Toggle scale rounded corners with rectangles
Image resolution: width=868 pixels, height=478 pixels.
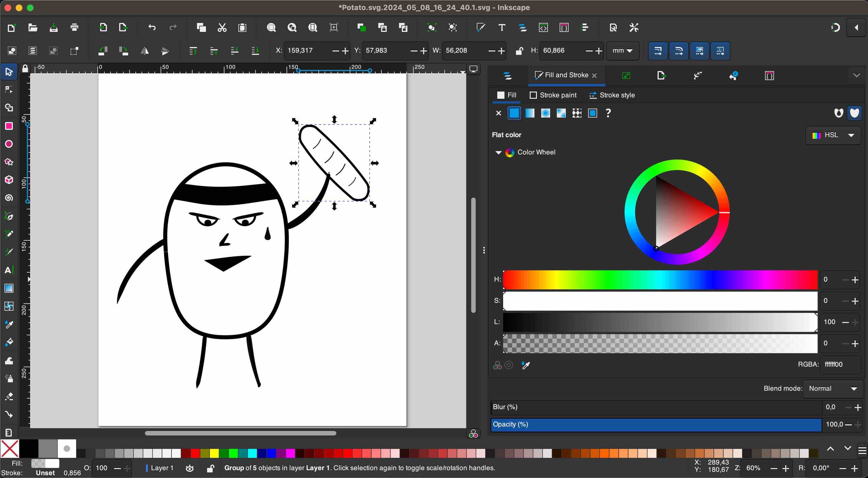coord(679,51)
